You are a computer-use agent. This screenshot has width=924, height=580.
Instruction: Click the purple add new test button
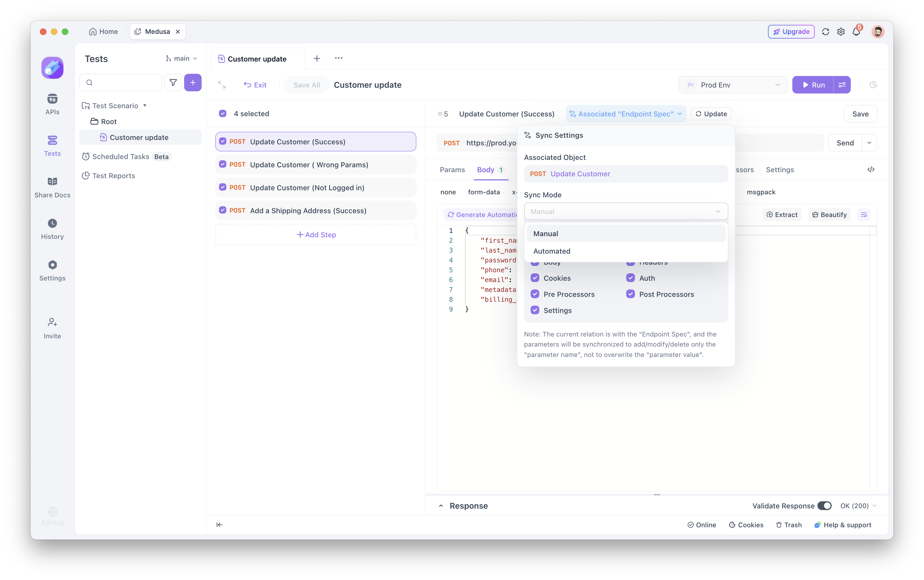click(x=193, y=83)
